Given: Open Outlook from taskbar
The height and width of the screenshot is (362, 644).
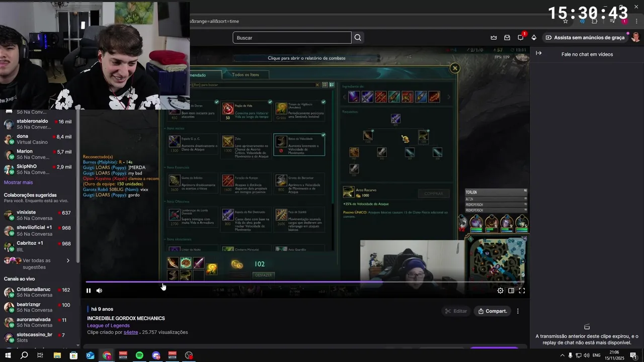Looking at the screenshot, I should 90,355.
